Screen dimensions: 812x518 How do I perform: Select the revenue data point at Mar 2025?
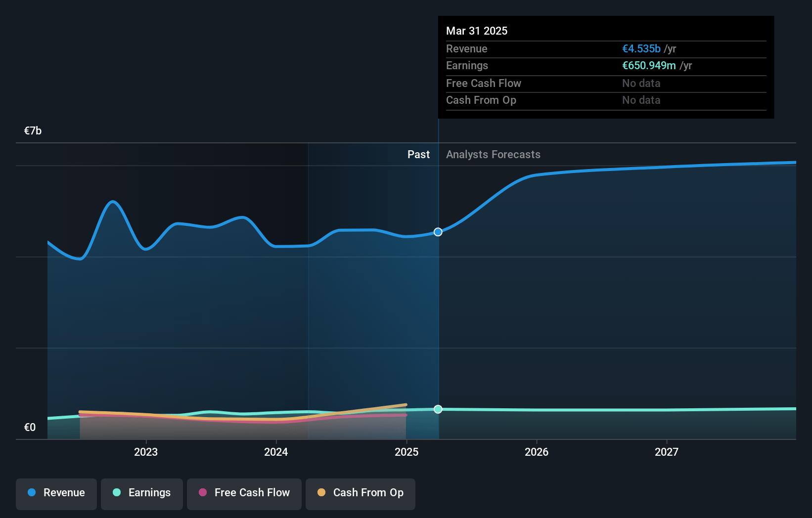[438, 232]
